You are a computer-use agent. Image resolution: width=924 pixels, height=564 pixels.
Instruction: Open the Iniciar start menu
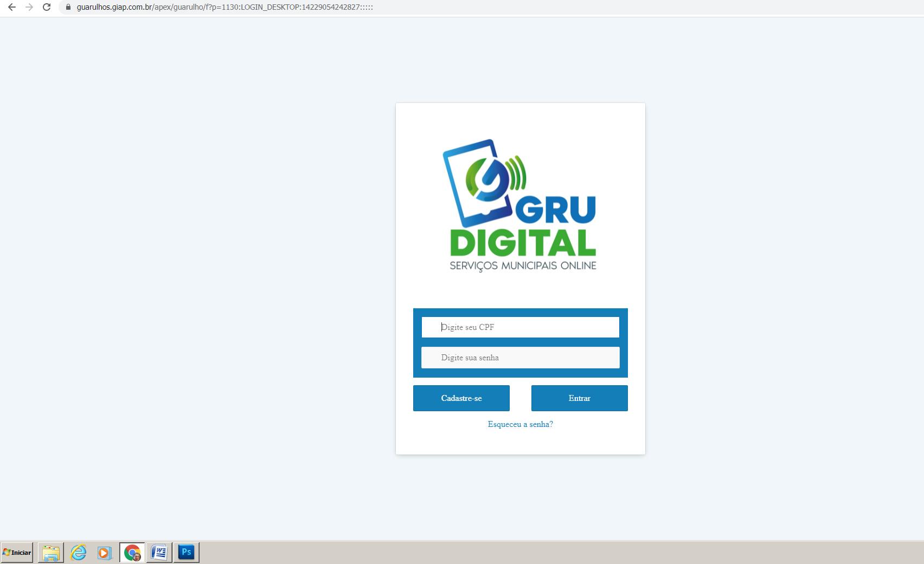coord(17,552)
